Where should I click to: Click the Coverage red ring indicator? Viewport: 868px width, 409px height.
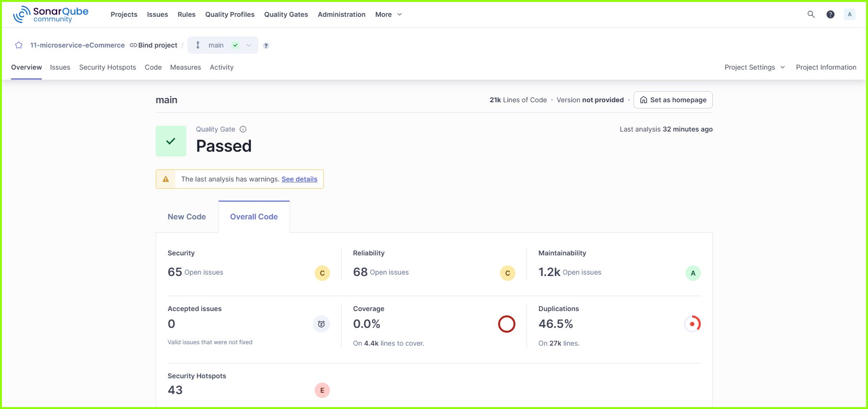click(x=507, y=324)
